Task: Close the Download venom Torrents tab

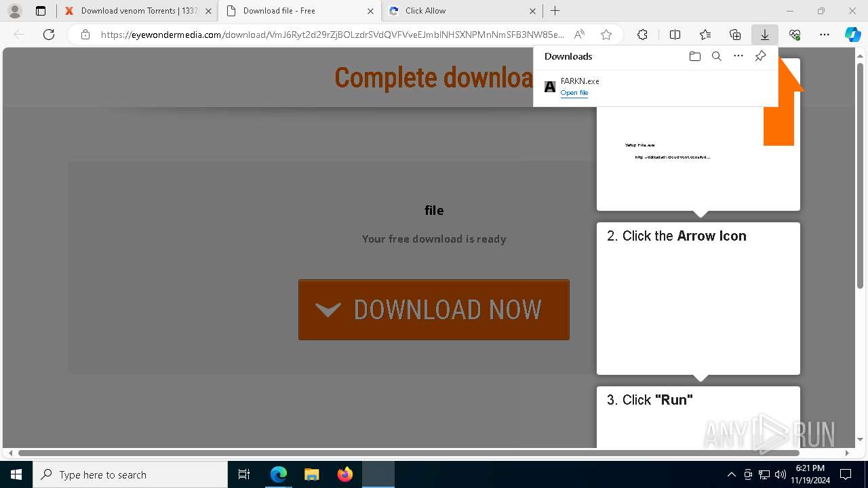Action: click(x=208, y=11)
